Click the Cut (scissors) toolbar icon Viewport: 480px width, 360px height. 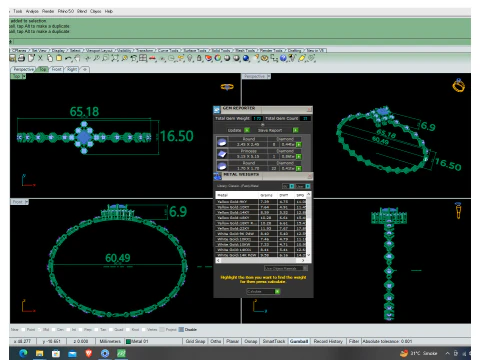[40, 58]
